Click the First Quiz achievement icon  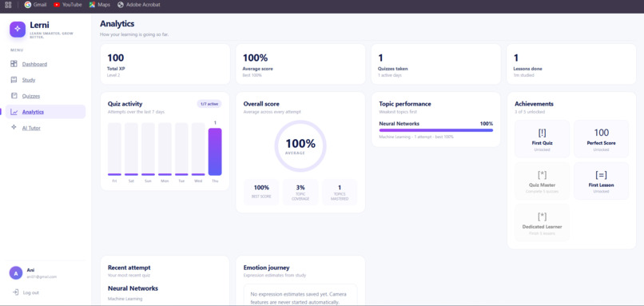(543, 133)
